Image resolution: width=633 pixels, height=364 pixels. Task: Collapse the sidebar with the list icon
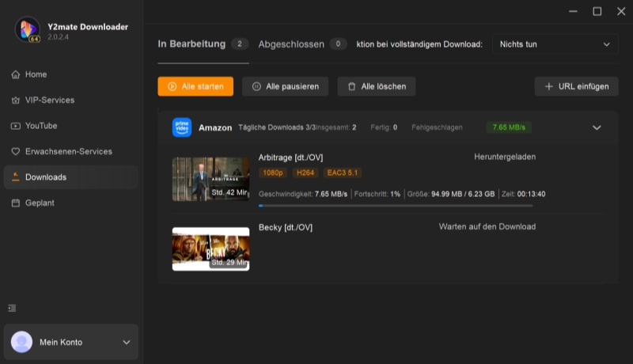[12, 309]
